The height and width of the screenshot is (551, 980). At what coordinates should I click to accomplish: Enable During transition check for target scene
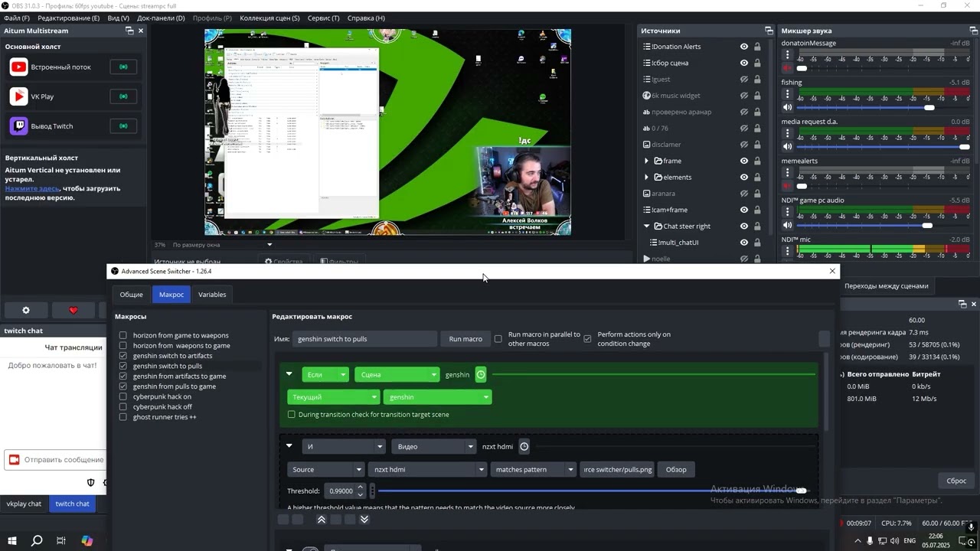click(291, 414)
